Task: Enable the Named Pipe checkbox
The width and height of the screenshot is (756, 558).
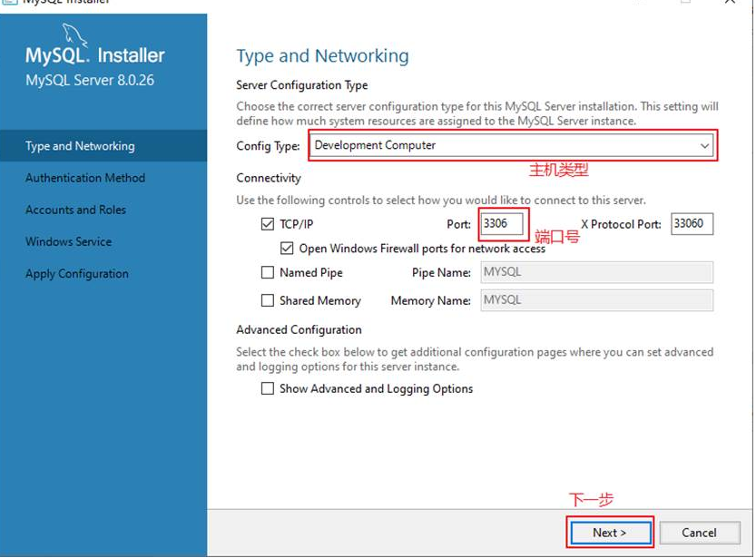Action: 268,273
